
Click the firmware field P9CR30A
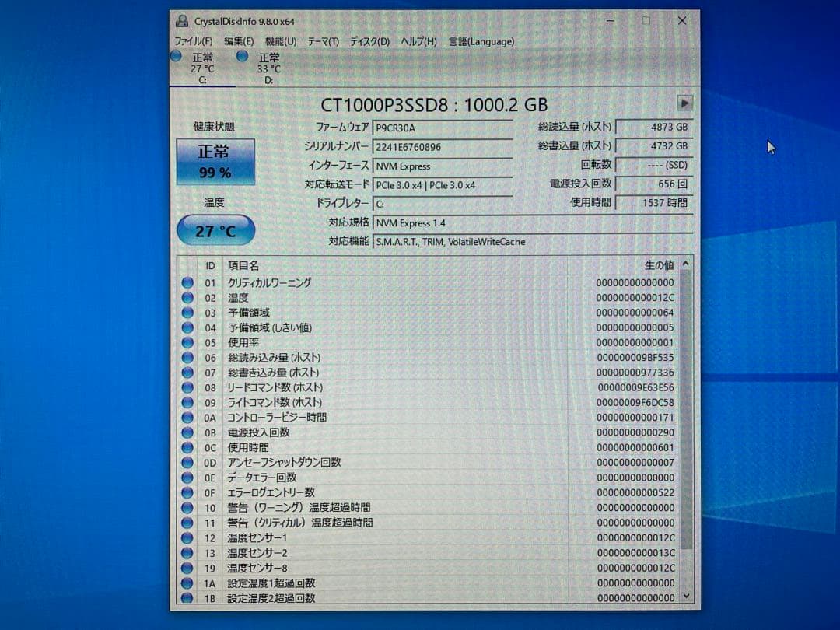pyautogui.click(x=442, y=128)
